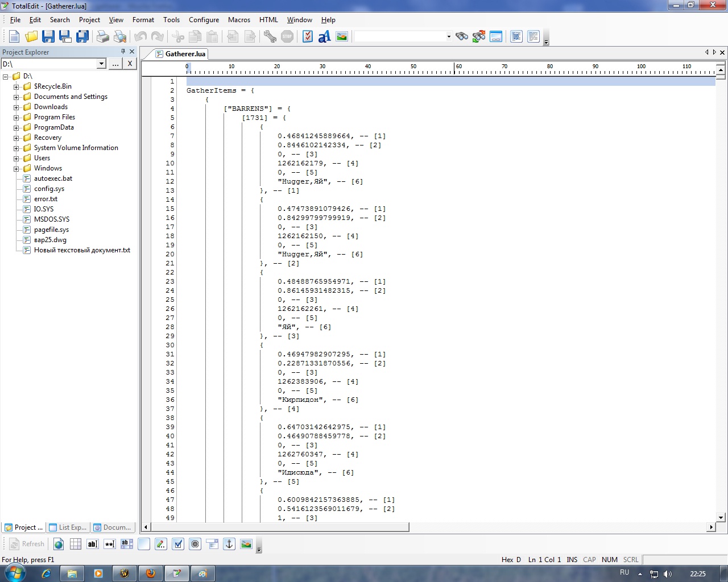The height and width of the screenshot is (582, 728).
Task: Click the New file icon in toolbar
Action: (x=14, y=37)
